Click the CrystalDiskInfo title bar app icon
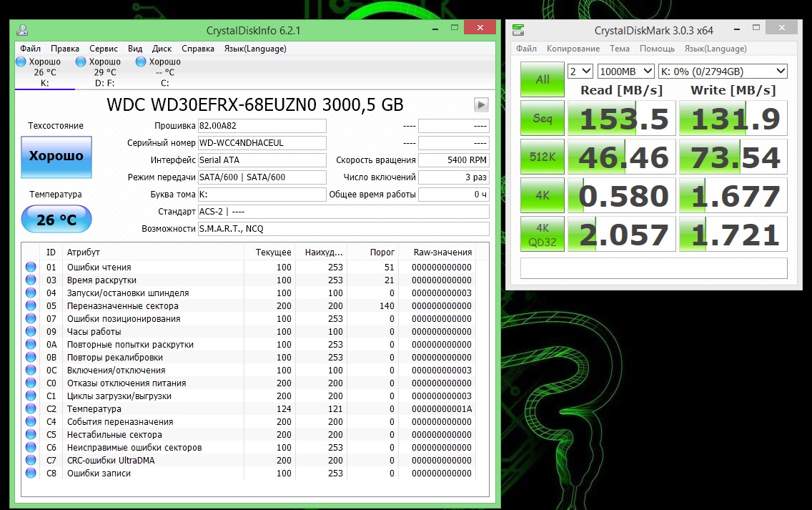Image resolution: width=812 pixels, height=510 pixels. click(22, 30)
